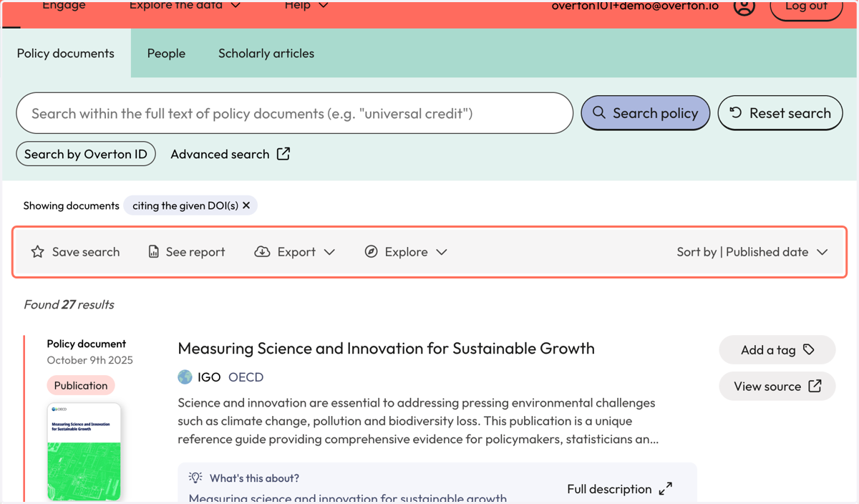The image size is (859, 504).
Task: Click the Add a tag button
Action: pos(777,350)
